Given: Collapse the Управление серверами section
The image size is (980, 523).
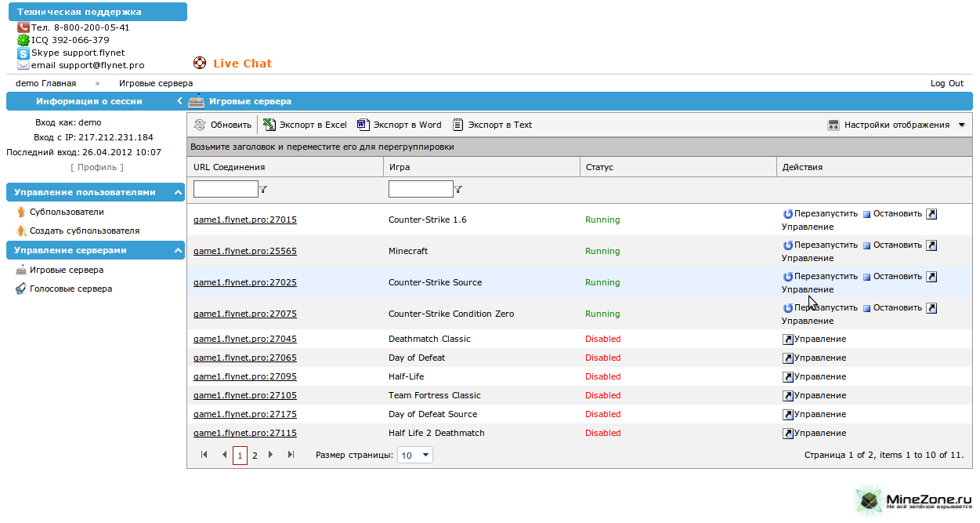Looking at the screenshot, I should [x=179, y=250].
